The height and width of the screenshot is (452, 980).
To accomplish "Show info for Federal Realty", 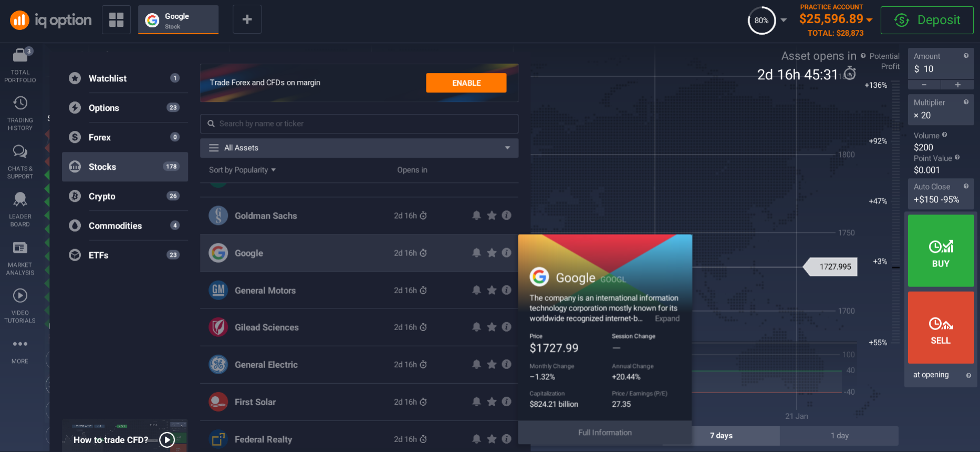I will pos(506,439).
